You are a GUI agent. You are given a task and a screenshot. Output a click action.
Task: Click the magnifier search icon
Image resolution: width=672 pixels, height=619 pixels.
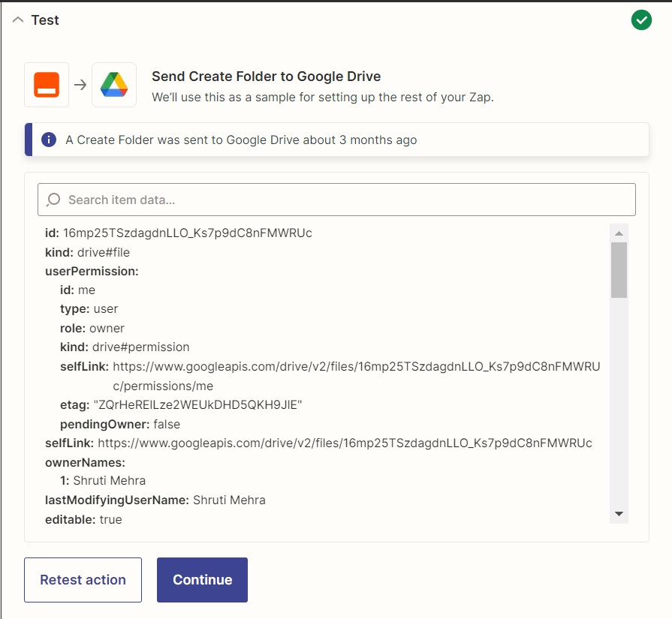click(53, 200)
